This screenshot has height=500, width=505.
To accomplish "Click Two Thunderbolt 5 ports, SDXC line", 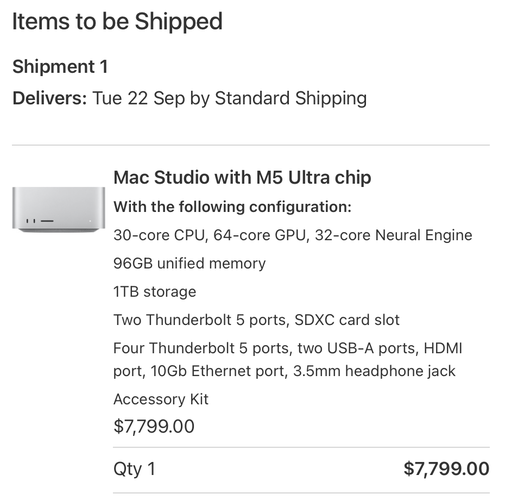I will click(x=256, y=320).
